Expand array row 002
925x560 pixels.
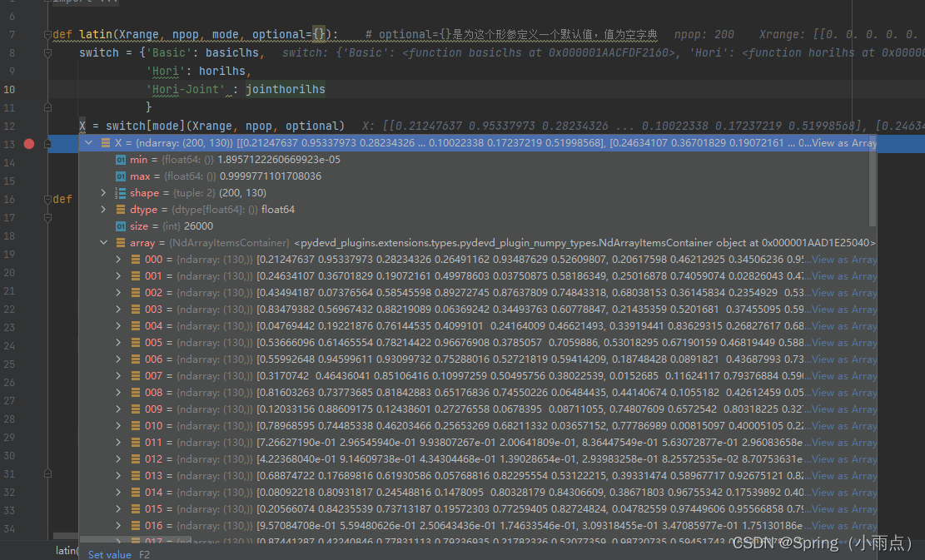pos(118,292)
